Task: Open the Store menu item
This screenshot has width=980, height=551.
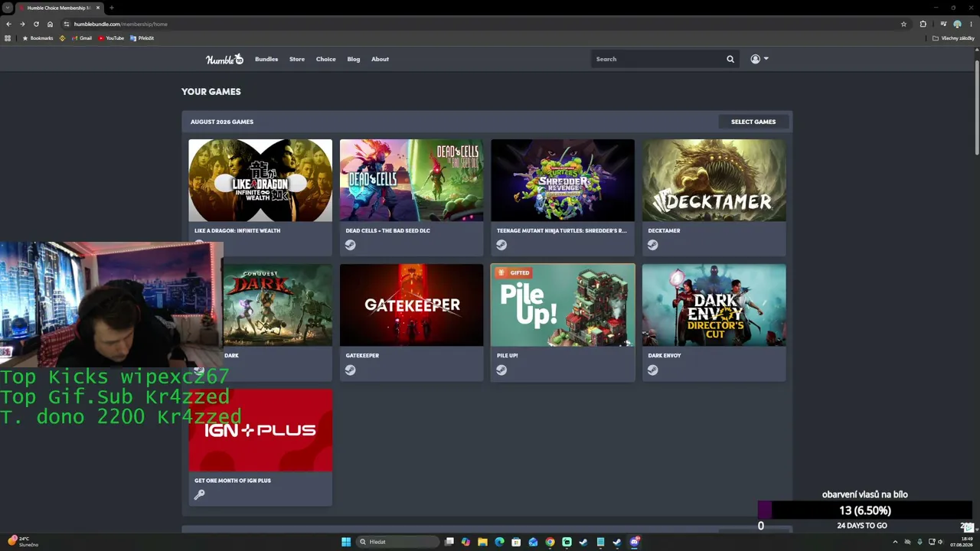Action: click(x=297, y=59)
